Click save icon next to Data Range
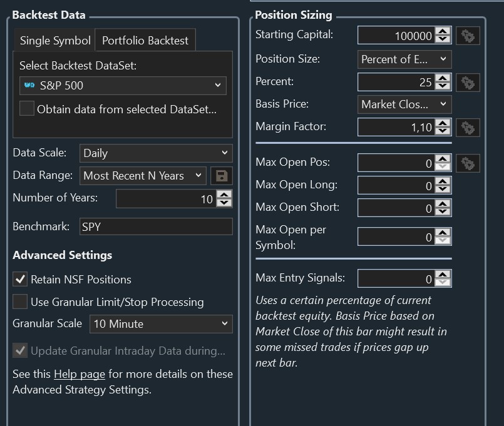The width and height of the screenshot is (504, 426). pos(221,176)
